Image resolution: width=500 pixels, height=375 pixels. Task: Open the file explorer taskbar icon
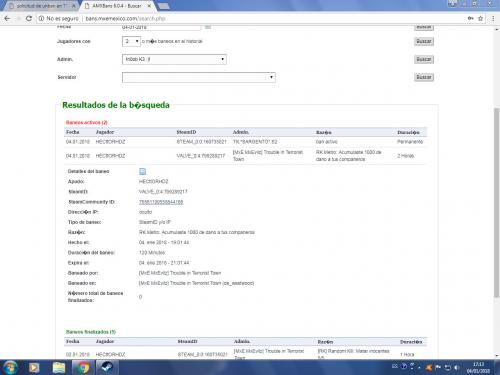[59, 367]
